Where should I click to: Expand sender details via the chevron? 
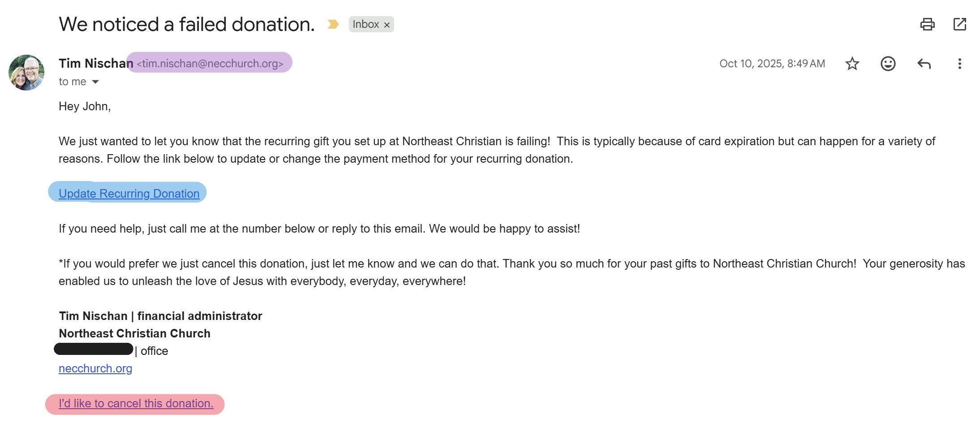point(95,82)
